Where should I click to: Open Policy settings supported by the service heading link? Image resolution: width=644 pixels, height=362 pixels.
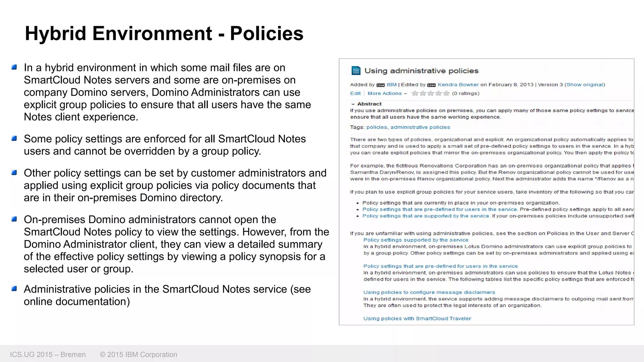416,240
